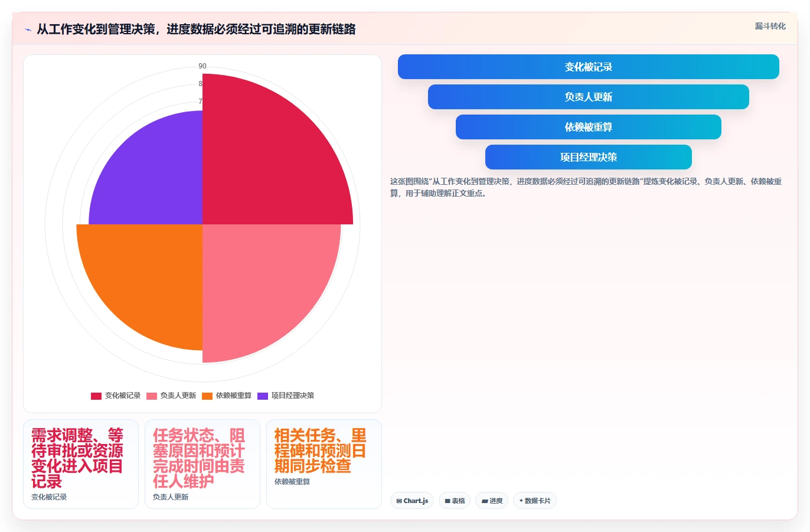Image resolution: width=810 pixels, height=532 pixels.
Task: Click the 项目经理决策 funnel bar
Action: click(588, 157)
